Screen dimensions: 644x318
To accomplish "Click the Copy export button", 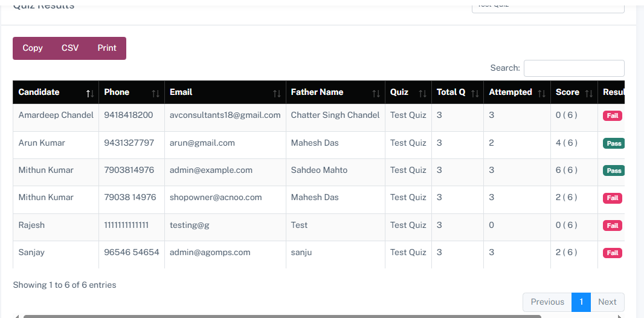I will [33, 48].
